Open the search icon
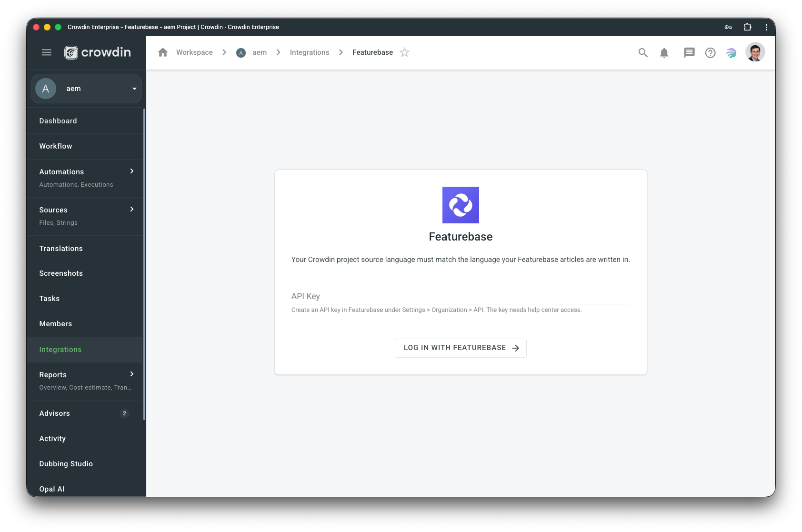802x532 pixels. click(x=643, y=53)
